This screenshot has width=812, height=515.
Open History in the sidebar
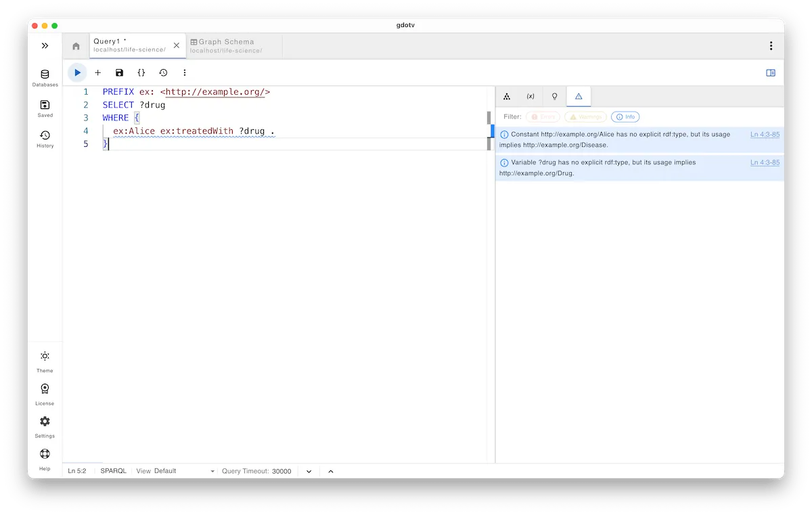[x=45, y=139]
